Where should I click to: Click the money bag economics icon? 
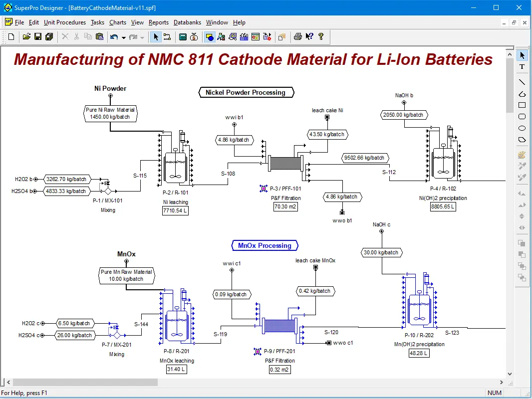pyautogui.click(x=194, y=36)
